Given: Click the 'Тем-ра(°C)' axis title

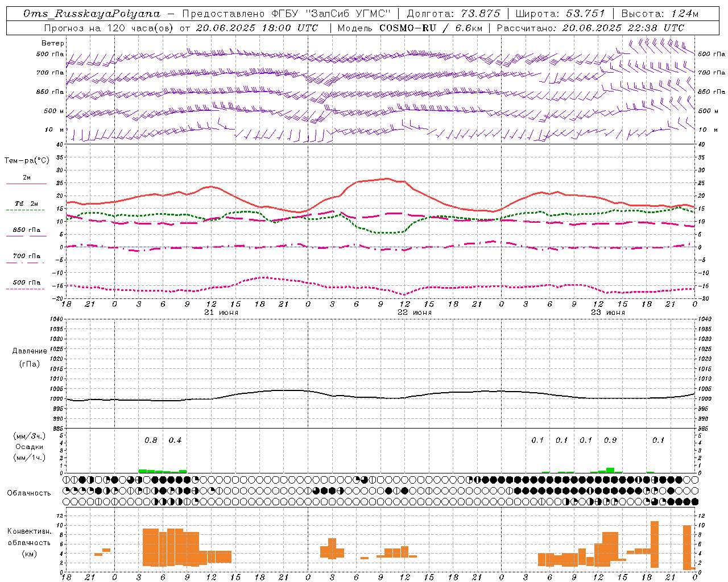Looking at the screenshot, I should click(x=27, y=160).
